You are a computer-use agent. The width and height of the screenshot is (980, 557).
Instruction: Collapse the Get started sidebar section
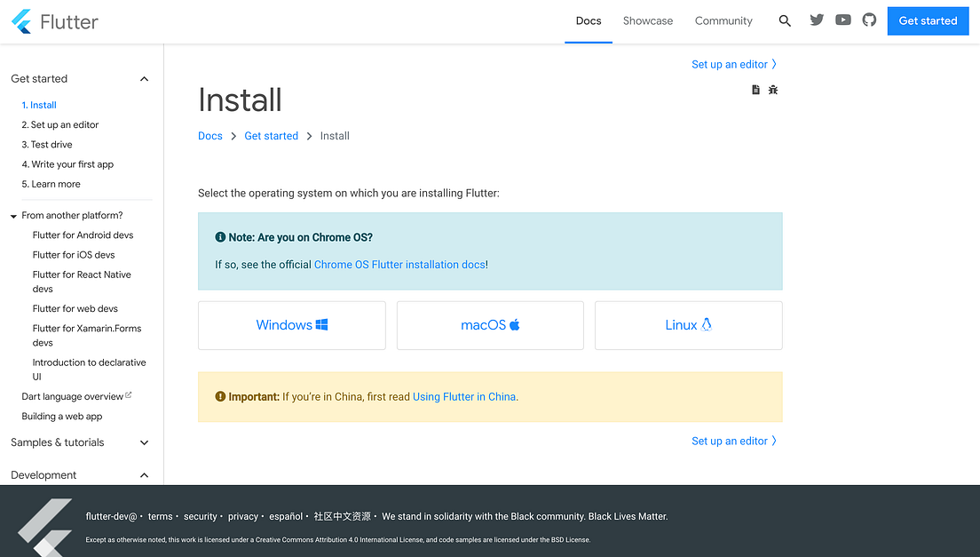[144, 78]
